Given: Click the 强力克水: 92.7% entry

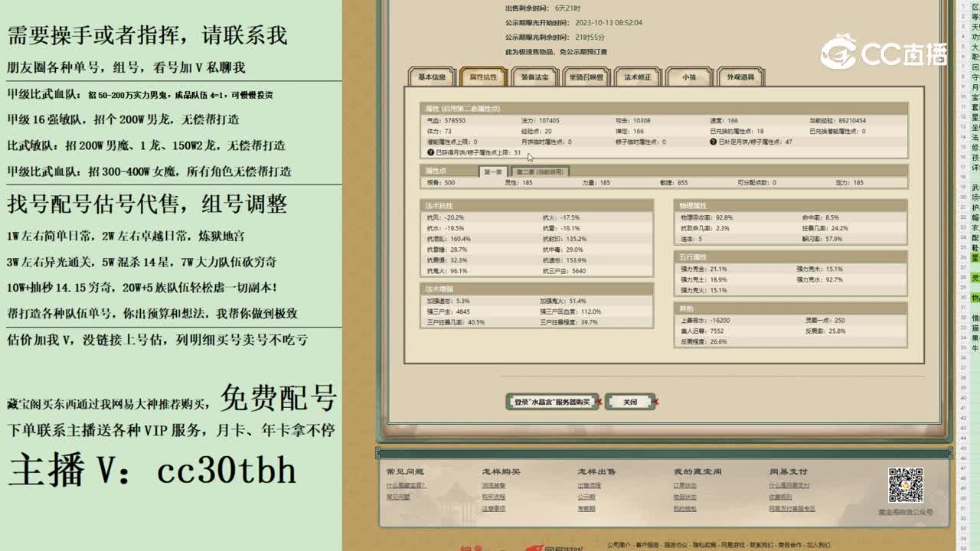Looking at the screenshot, I should click(819, 280).
